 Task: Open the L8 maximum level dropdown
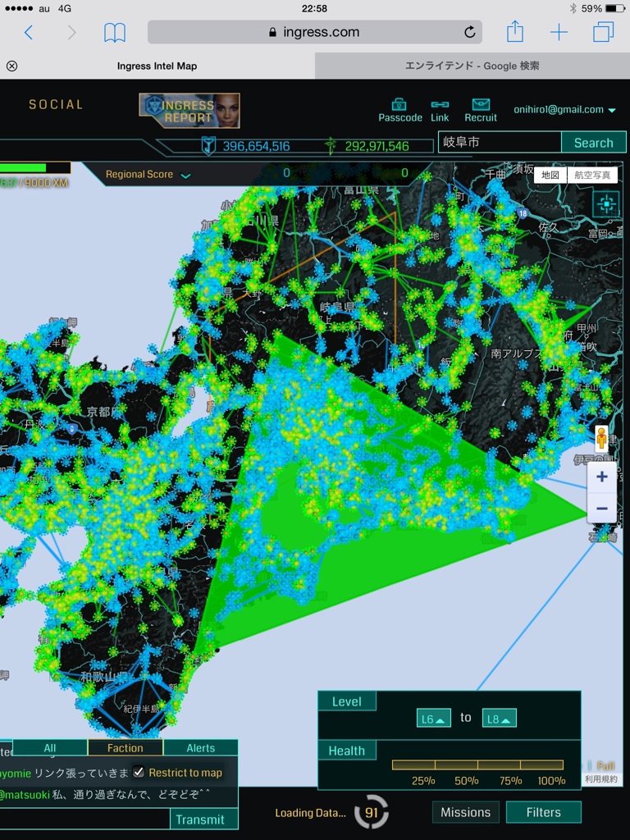499,719
